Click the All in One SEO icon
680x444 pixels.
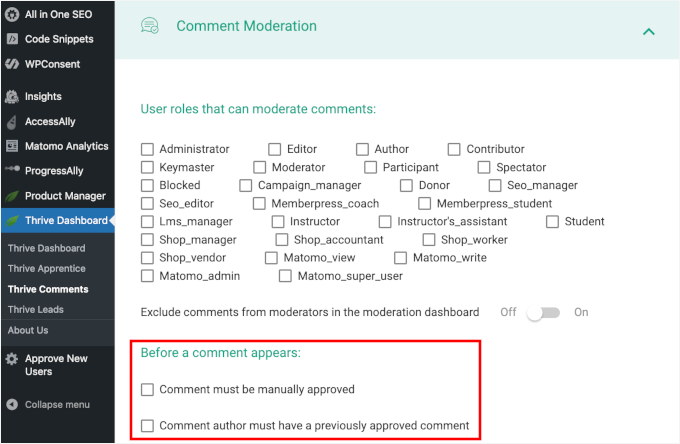coord(12,14)
